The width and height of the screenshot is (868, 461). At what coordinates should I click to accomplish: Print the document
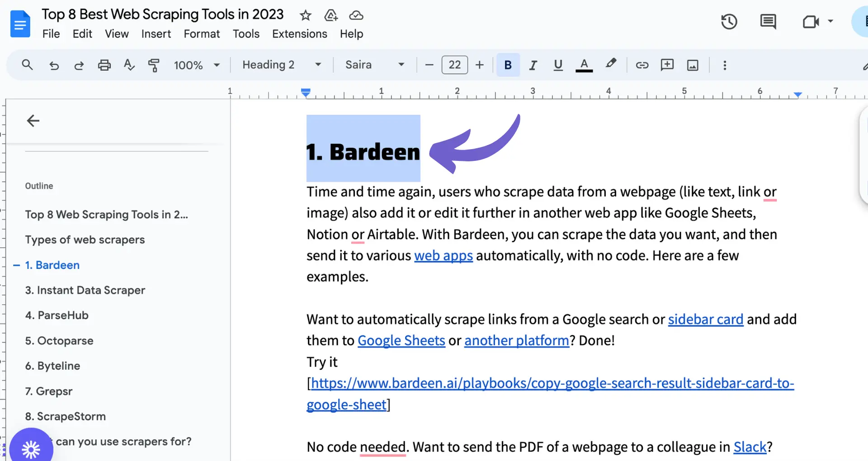(x=104, y=65)
